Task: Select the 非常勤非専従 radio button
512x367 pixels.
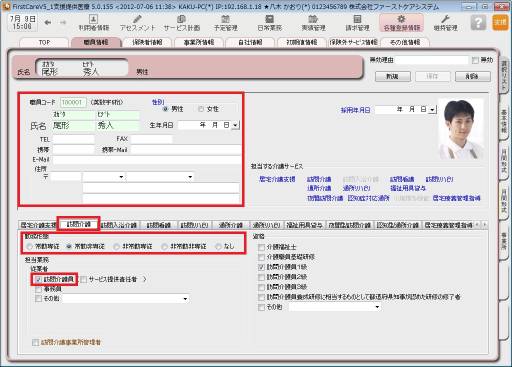Action: pos(164,247)
